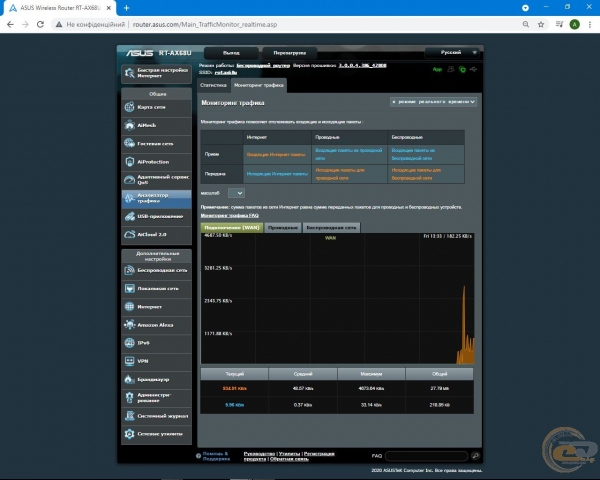Open the VPN settings
The height and width of the screenshot is (480, 600).
(x=157, y=361)
